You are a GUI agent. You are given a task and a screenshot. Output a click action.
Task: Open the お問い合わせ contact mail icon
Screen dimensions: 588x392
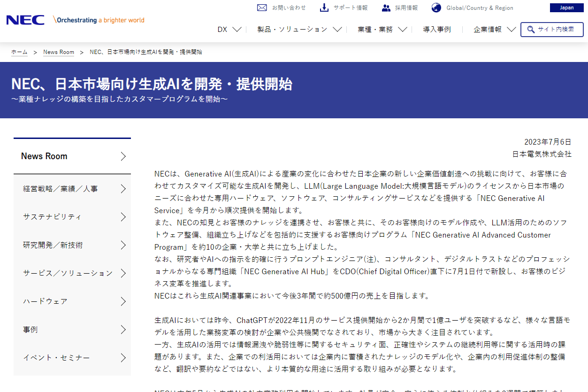pyautogui.click(x=261, y=8)
